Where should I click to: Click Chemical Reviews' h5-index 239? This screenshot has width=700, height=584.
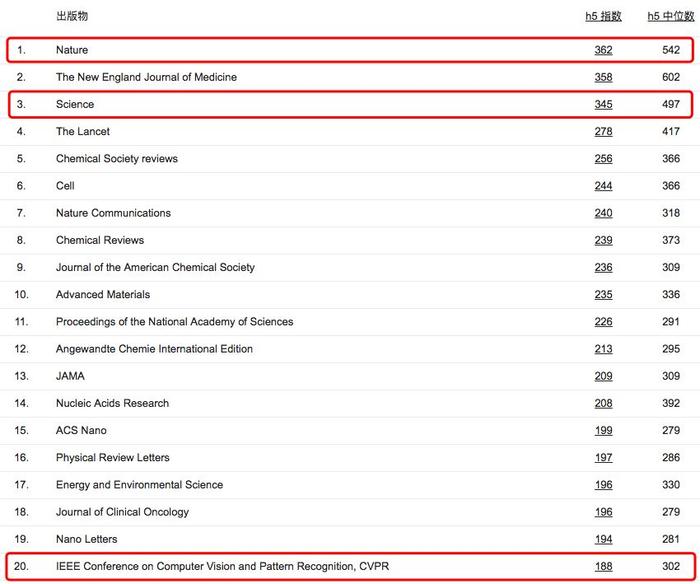[x=603, y=240]
